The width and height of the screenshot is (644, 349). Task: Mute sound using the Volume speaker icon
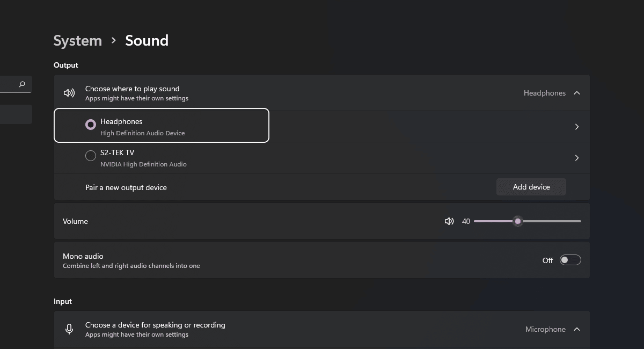[x=449, y=221]
